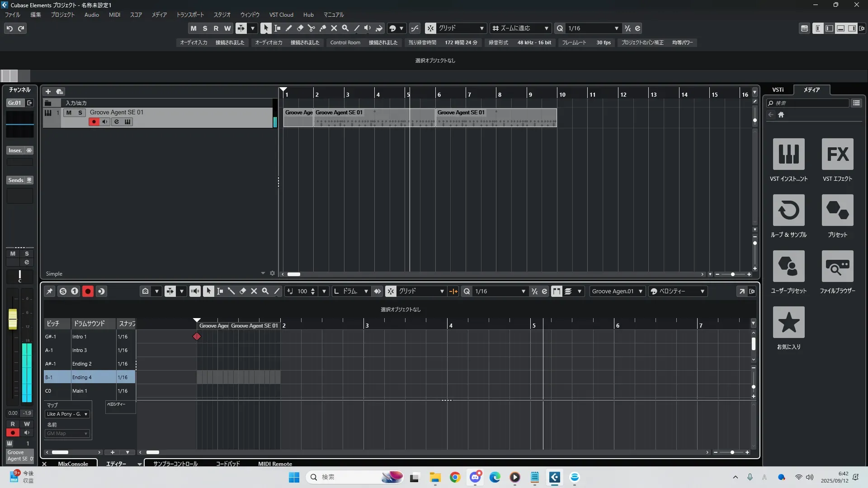Select the Glue tool in the top toolbar
868x488 pixels.
pos(322,28)
